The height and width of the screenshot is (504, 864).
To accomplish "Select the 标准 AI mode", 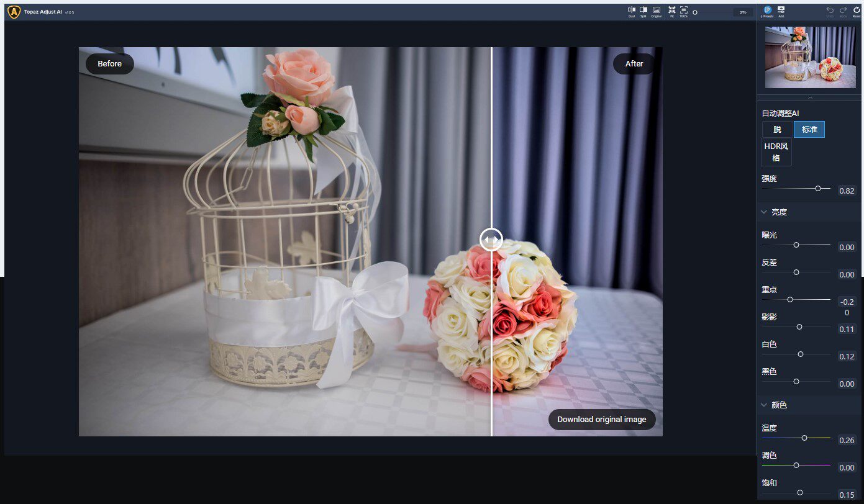I will (x=809, y=130).
